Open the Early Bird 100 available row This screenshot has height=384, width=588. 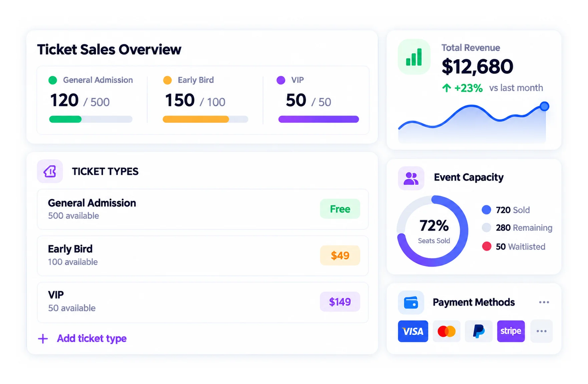click(203, 256)
